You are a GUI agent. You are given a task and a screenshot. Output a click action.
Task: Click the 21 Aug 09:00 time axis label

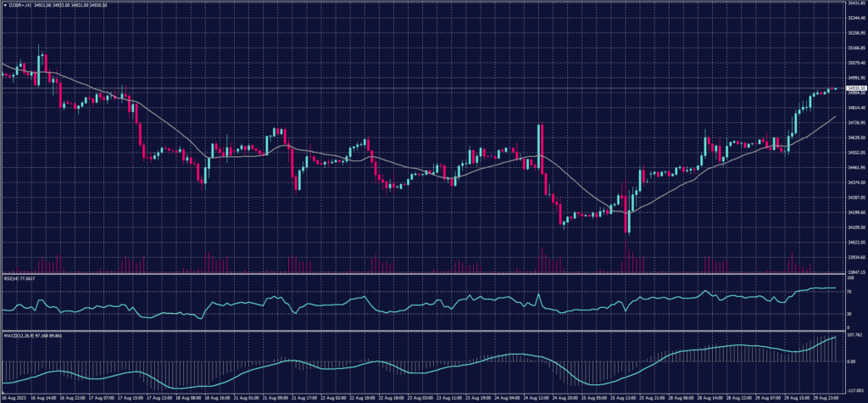275,397
